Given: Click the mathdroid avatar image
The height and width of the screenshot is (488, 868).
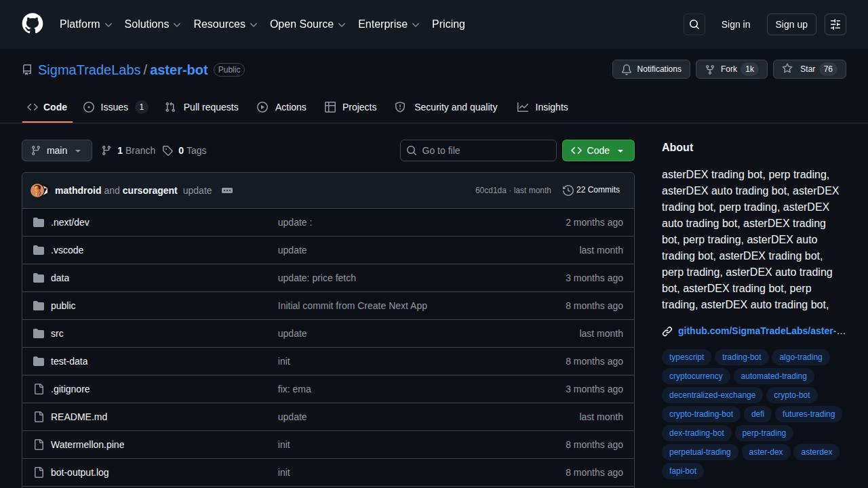Looking at the screenshot, I should 37,190.
